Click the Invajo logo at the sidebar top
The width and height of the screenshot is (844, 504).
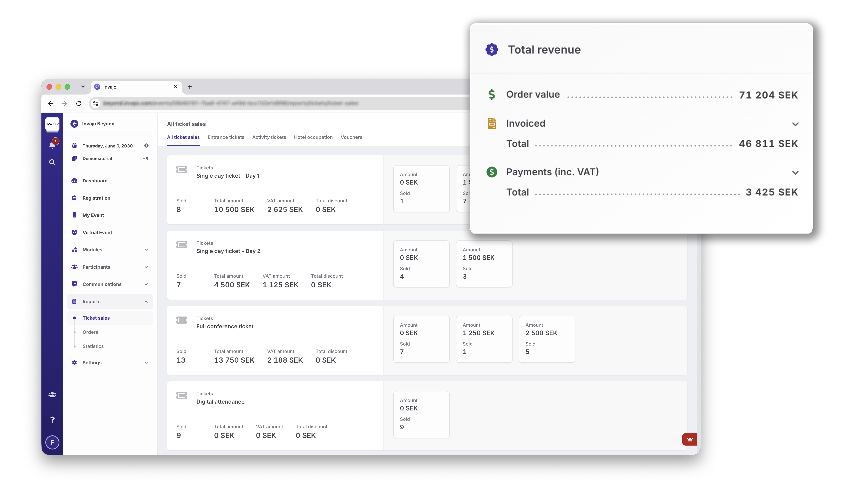[52, 124]
